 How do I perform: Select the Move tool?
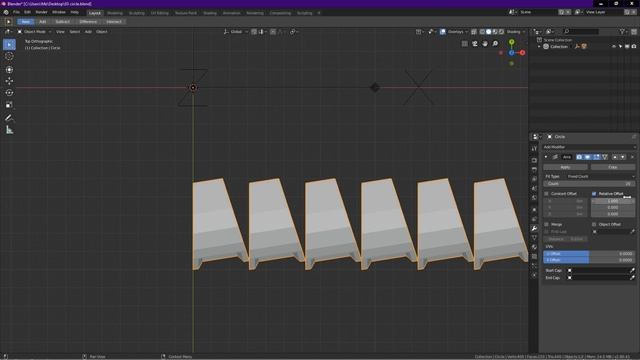click(x=9, y=81)
